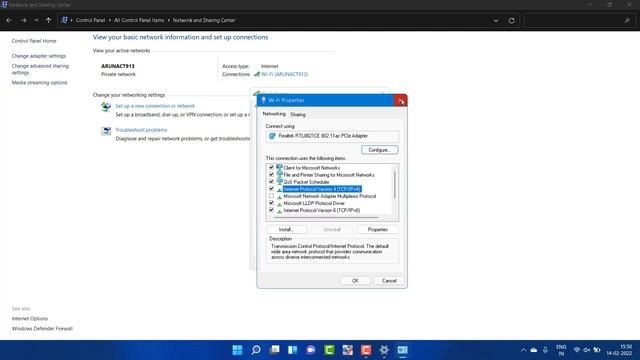Image resolution: width=640 pixels, height=360 pixels.
Task: Click the Configure button
Action: pyautogui.click(x=380, y=150)
